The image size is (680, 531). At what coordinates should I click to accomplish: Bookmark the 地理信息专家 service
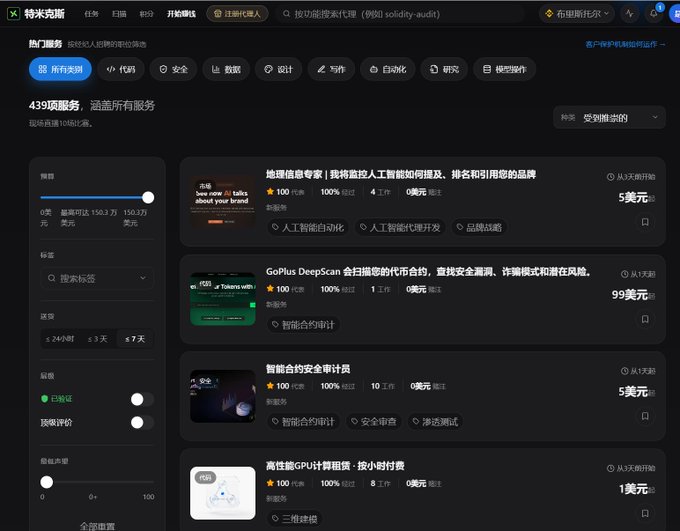[x=645, y=222]
